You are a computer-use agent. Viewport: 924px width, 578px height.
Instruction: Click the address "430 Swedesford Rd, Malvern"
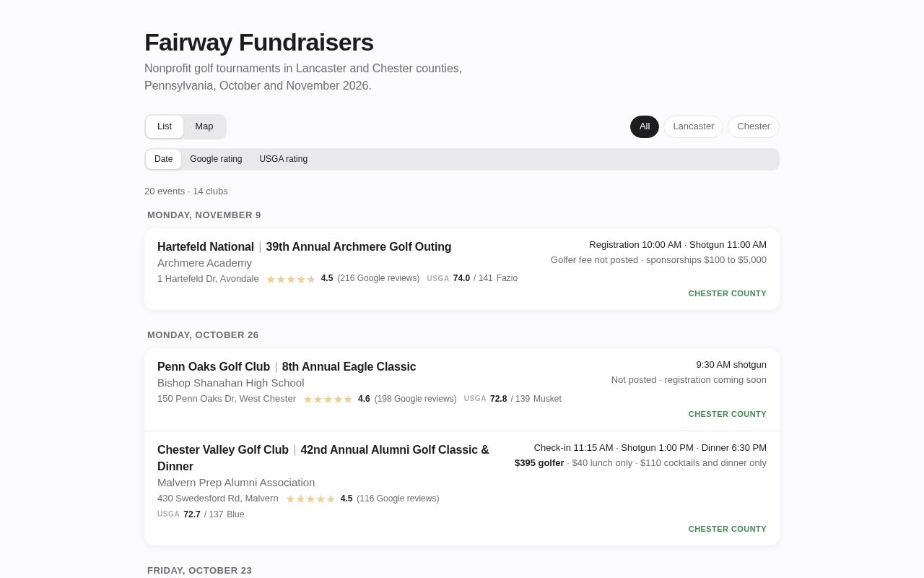(218, 499)
